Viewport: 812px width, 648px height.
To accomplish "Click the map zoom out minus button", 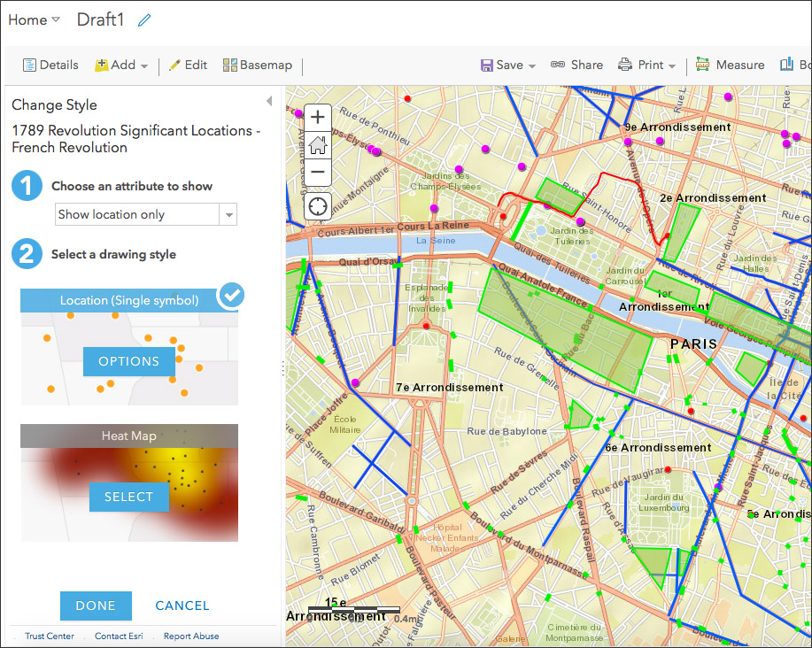I will point(318,172).
